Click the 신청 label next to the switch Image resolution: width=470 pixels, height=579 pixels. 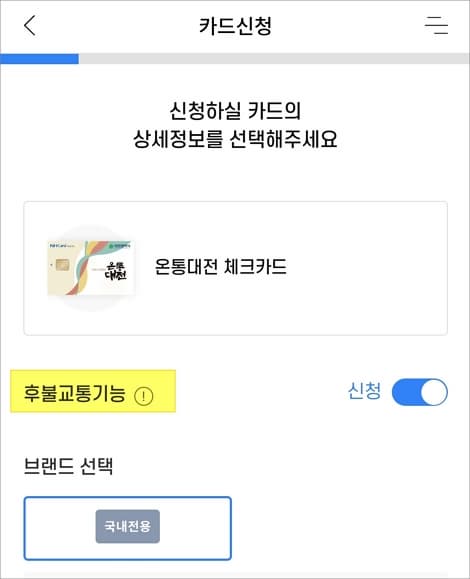(364, 391)
